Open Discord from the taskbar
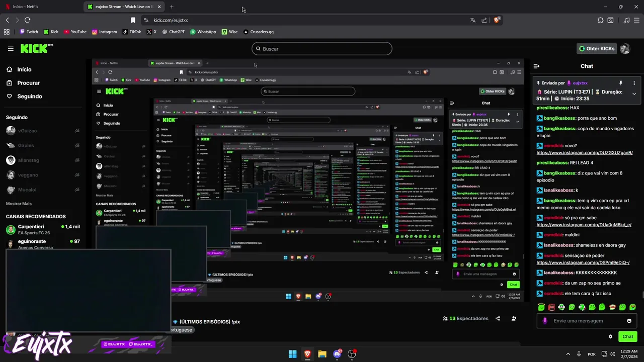This screenshot has width=644, height=362. click(337, 354)
